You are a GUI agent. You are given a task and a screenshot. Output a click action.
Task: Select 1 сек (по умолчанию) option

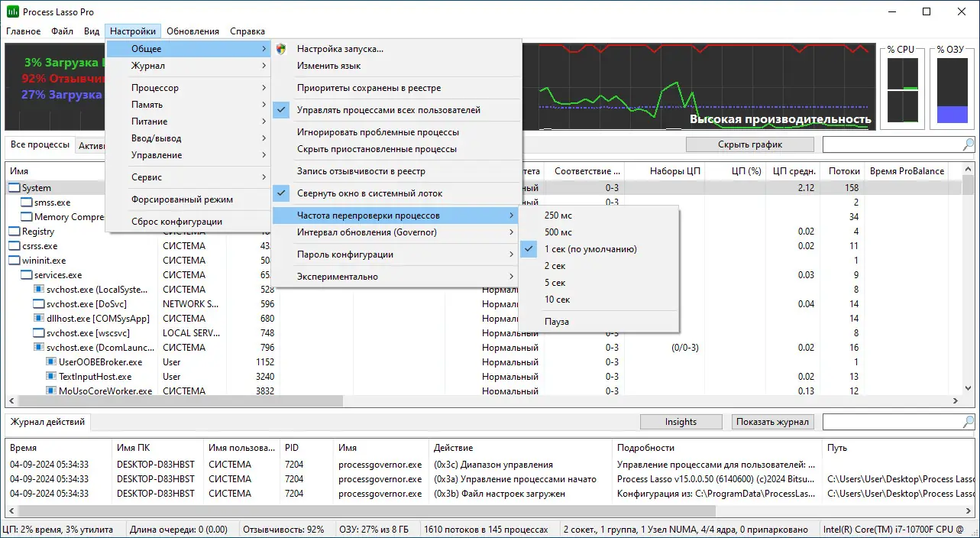click(598, 249)
